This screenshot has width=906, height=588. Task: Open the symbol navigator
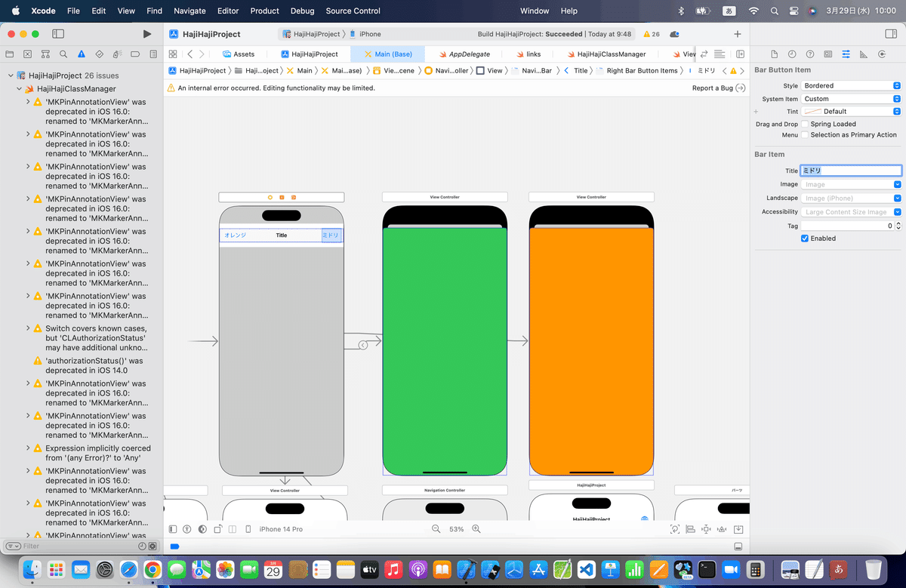tap(46, 54)
